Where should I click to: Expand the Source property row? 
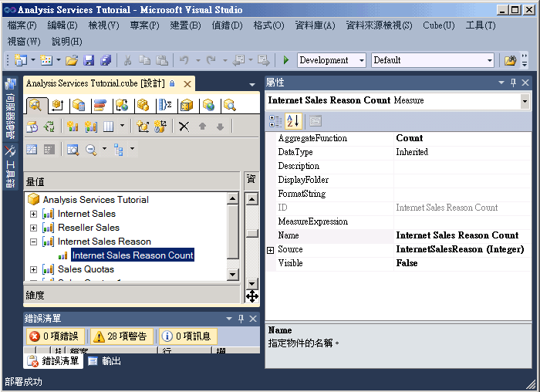tap(270, 251)
